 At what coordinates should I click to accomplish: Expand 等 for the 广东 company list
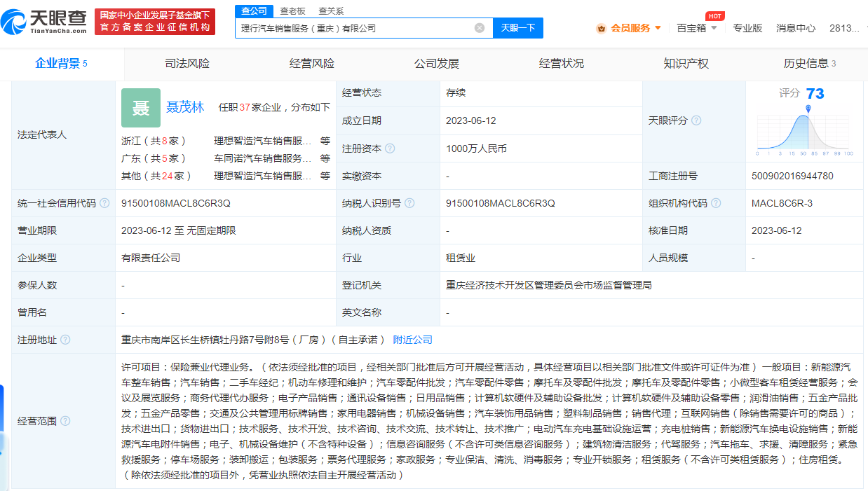325,158
